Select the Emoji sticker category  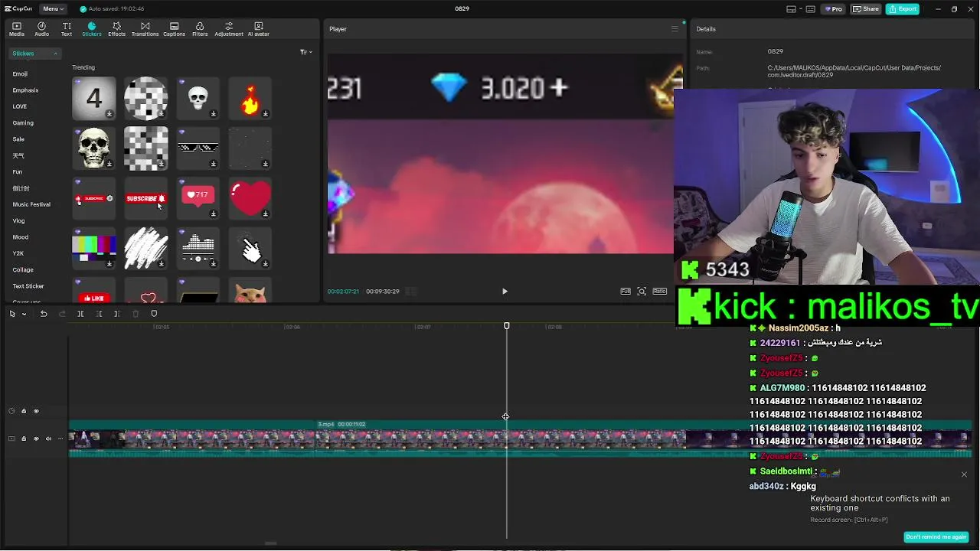point(20,74)
